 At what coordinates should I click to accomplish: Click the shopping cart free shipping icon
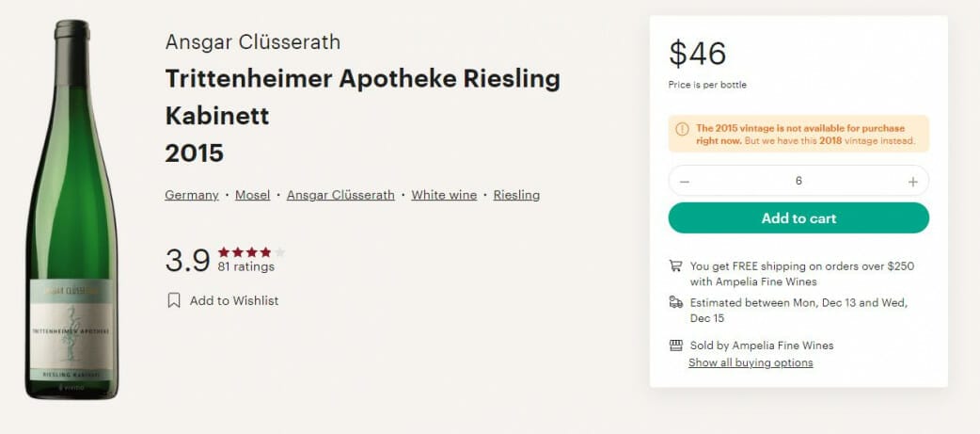tap(675, 266)
